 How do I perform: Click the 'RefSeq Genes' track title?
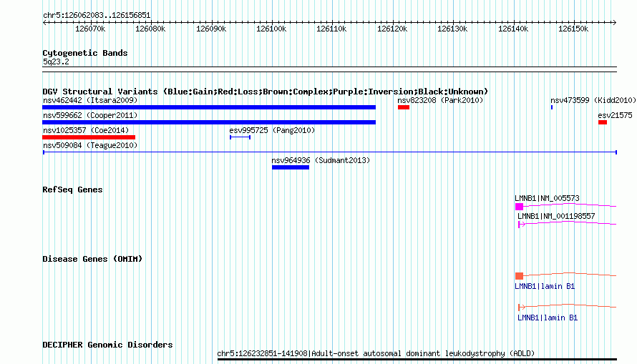click(72, 190)
